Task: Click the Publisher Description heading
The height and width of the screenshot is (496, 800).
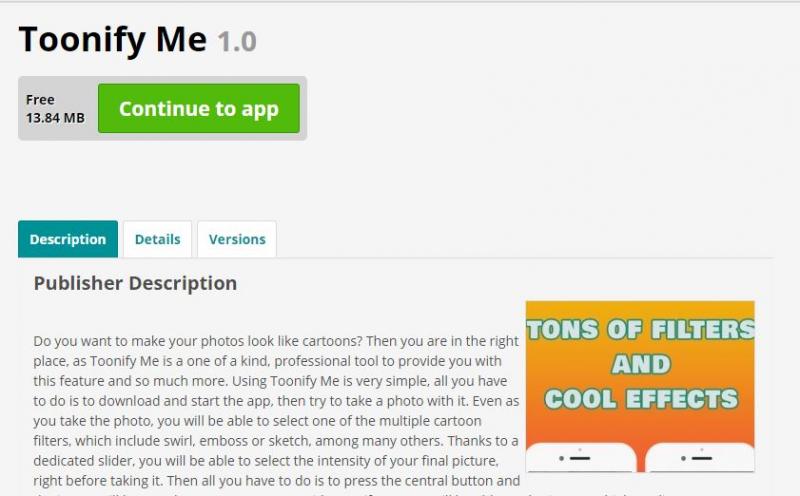Action: [135, 283]
